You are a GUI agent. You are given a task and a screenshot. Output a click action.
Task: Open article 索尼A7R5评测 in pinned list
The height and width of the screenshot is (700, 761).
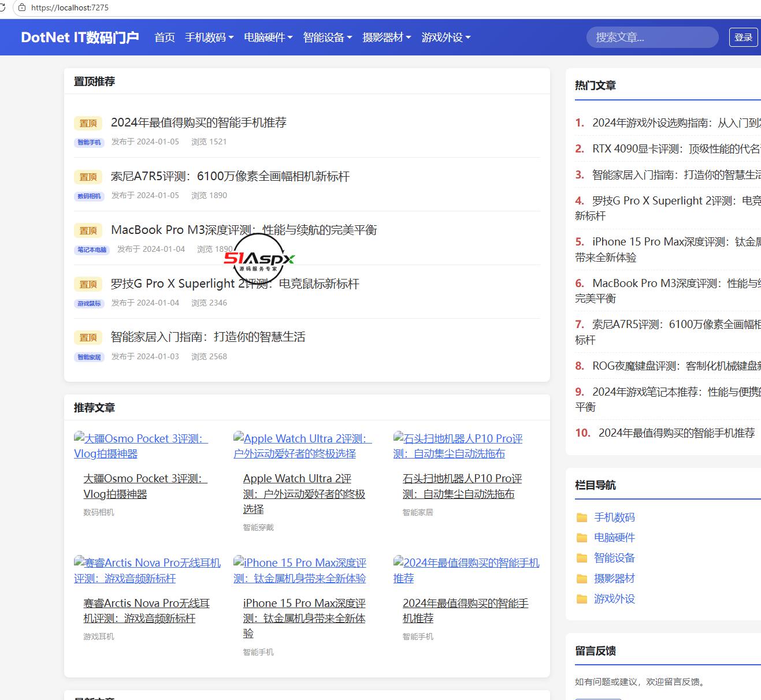click(x=230, y=176)
